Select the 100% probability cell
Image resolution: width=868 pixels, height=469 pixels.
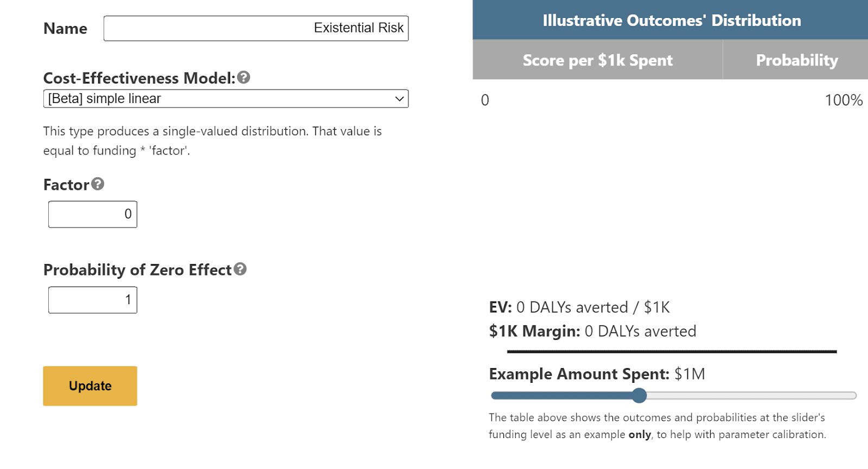point(844,100)
